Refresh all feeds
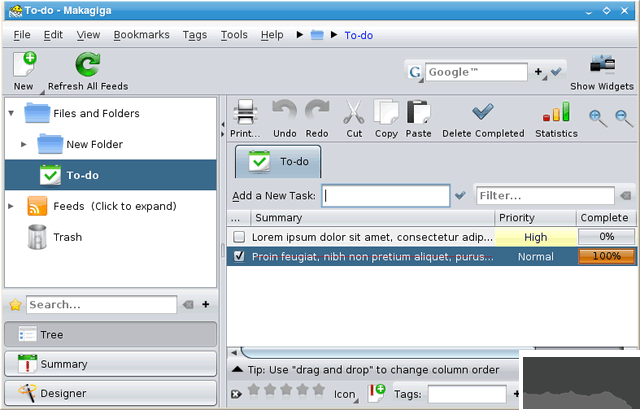 tap(88, 64)
